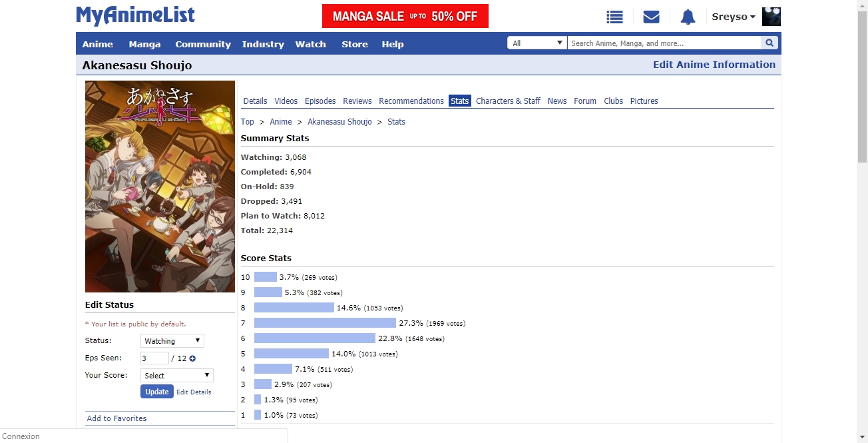This screenshot has height=443, width=868.
Task: Click the search magnifier button
Action: [x=769, y=43]
